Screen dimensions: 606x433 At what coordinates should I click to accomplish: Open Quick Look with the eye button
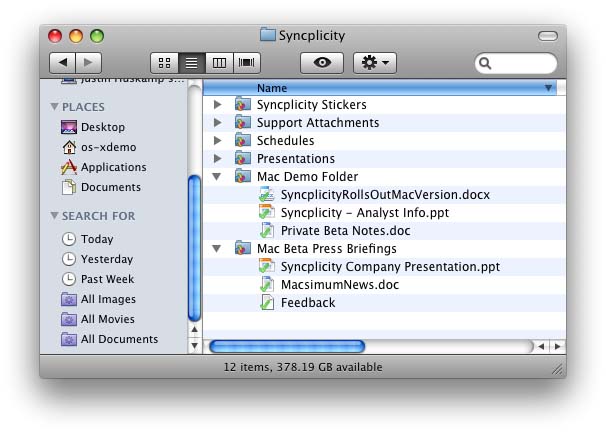[322, 62]
